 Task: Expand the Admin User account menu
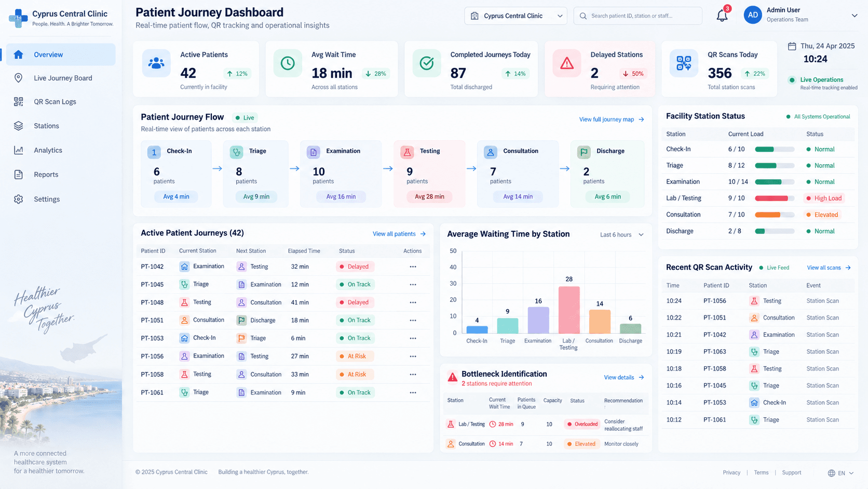point(855,16)
